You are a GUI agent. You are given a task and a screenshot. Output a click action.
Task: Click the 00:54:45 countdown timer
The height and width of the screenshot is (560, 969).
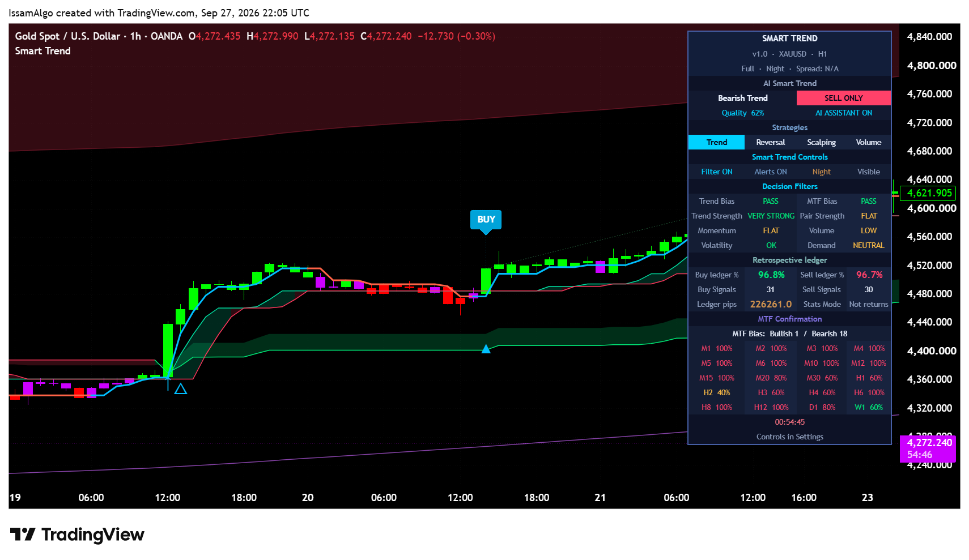point(789,422)
